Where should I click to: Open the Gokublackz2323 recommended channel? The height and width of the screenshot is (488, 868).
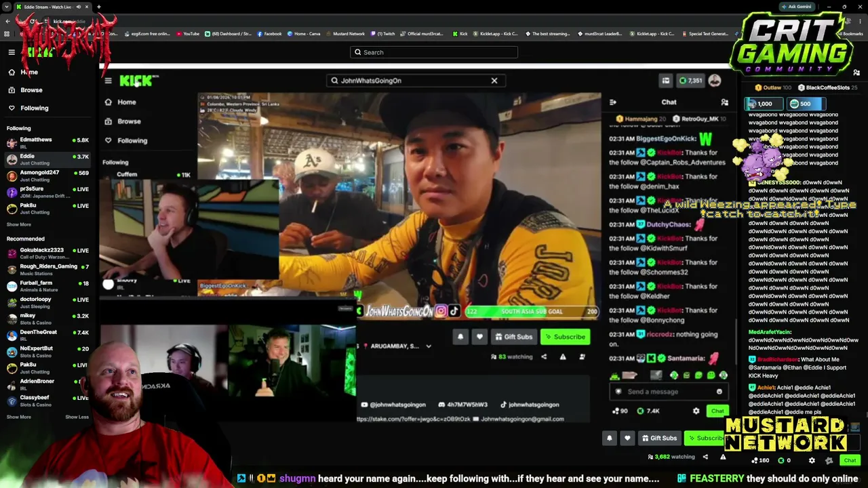pos(47,253)
